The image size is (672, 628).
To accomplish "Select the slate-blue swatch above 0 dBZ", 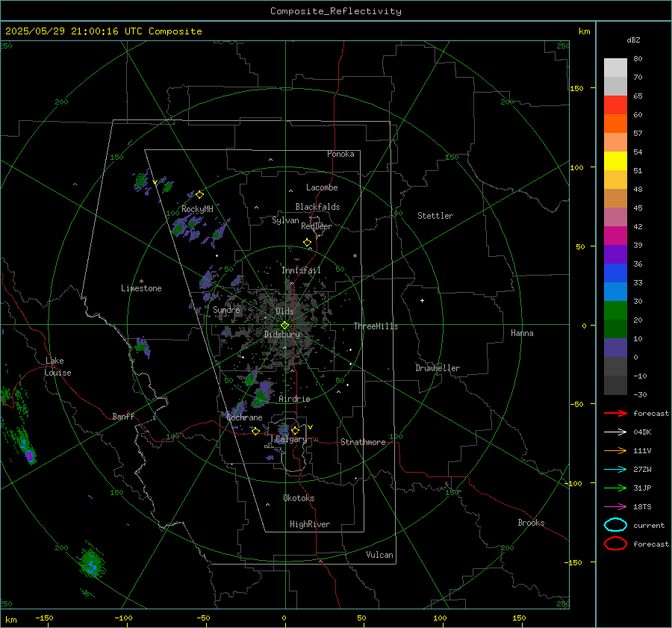I will point(615,348).
